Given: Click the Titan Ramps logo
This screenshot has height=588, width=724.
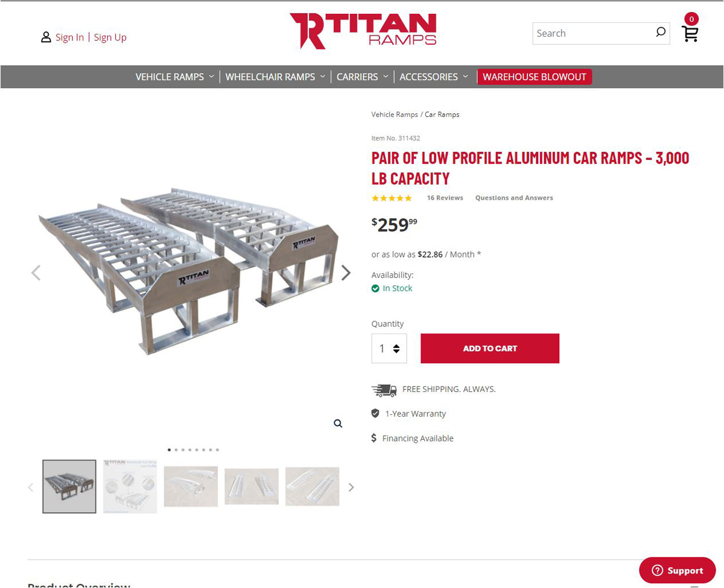Looking at the screenshot, I should [x=363, y=30].
